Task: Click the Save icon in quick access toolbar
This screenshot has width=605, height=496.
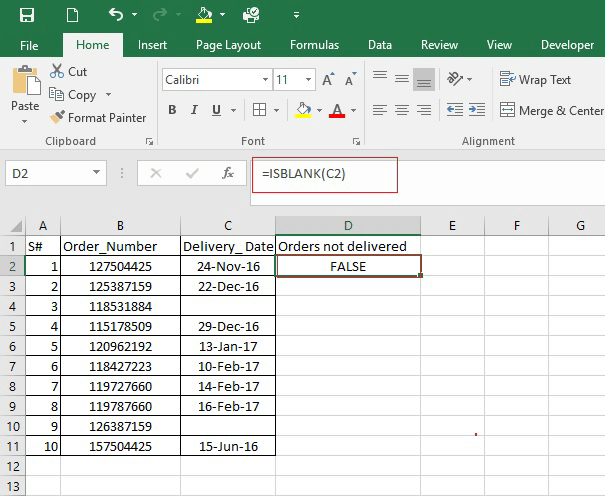Action: (27, 15)
